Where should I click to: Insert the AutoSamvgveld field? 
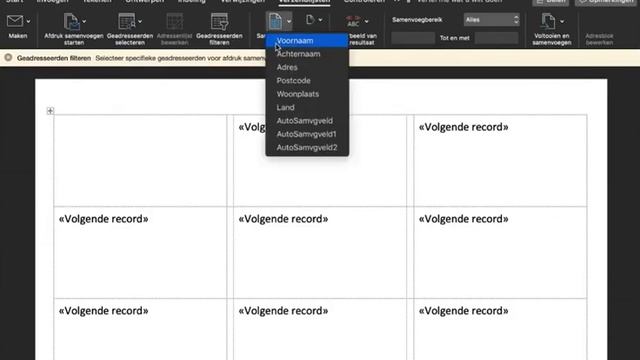pyautogui.click(x=307, y=121)
